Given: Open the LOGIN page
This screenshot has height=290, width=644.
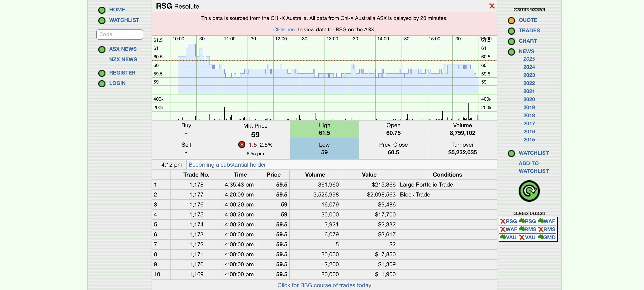Looking at the screenshot, I should point(117,83).
